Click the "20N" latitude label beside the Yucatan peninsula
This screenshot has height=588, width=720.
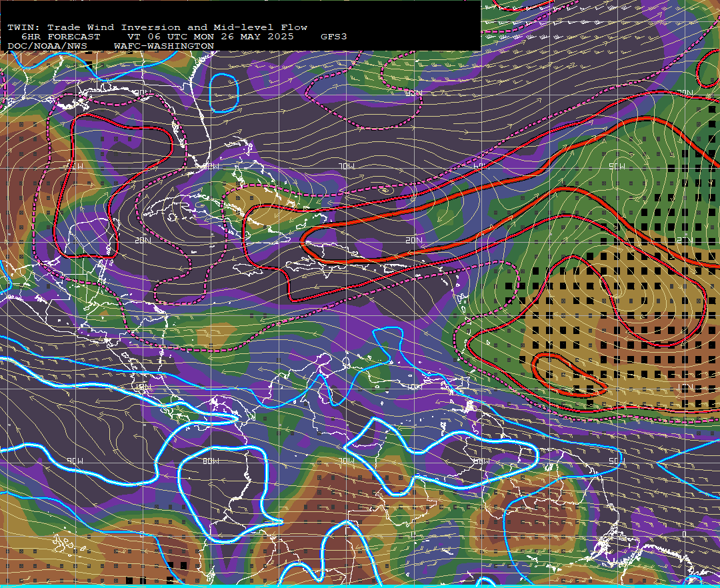143,241
